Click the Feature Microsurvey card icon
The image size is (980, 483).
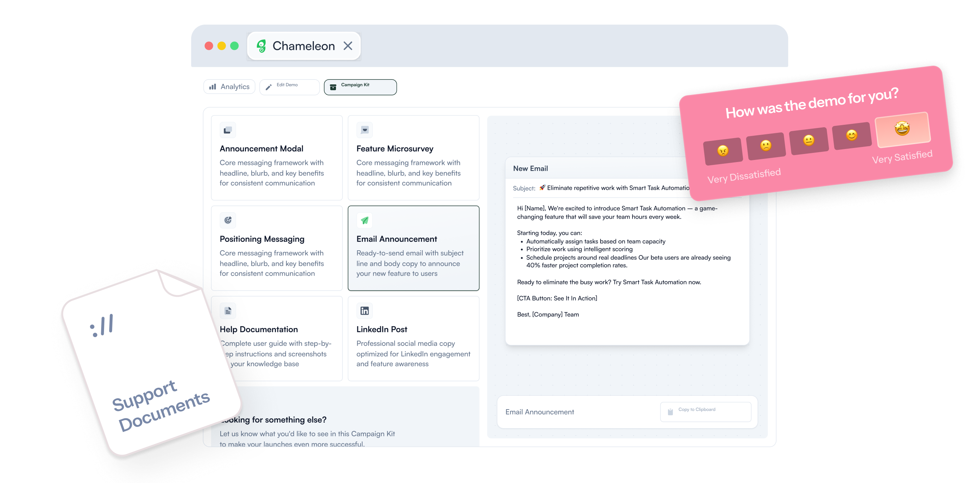click(364, 130)
